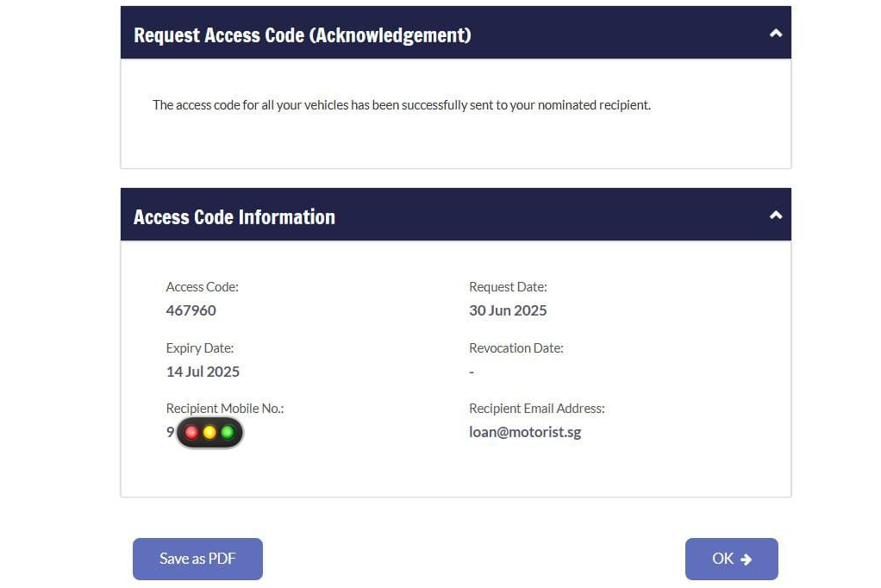
Task: Click the "Recipient Mobile No.:" label
Action: point(225,409)
